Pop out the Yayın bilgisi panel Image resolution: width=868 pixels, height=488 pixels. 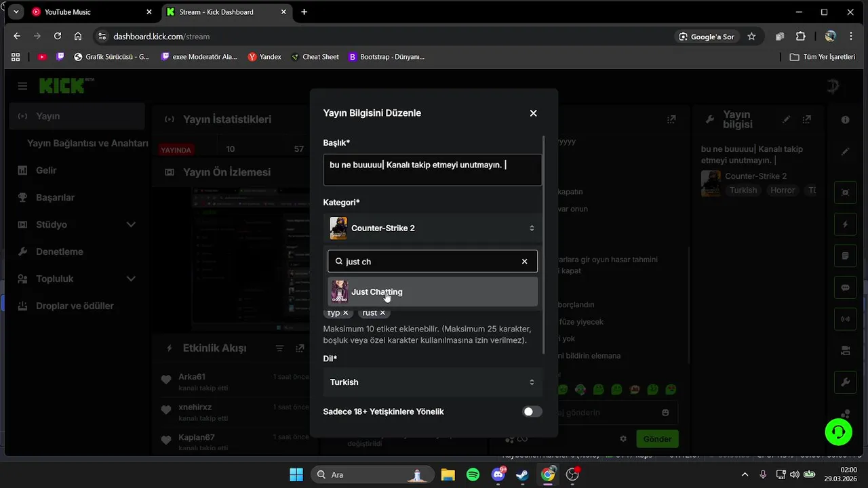pos(807,119)
